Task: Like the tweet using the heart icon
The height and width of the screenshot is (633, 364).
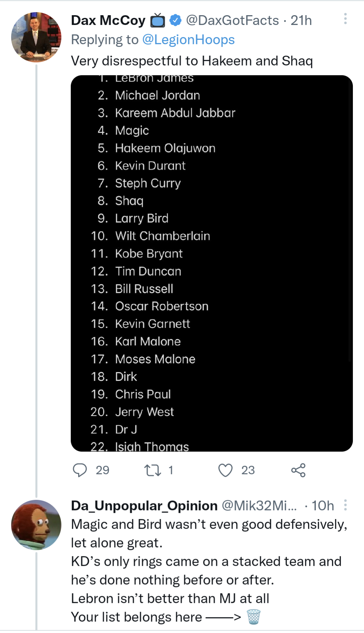Action: (x=226, y=470)
